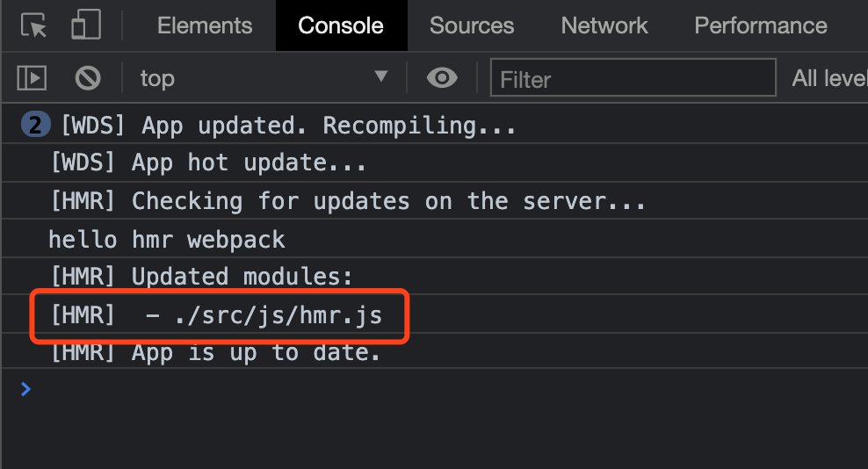Toggle the device toolbar icon
868x469 pixels.
tap(85, 25)
